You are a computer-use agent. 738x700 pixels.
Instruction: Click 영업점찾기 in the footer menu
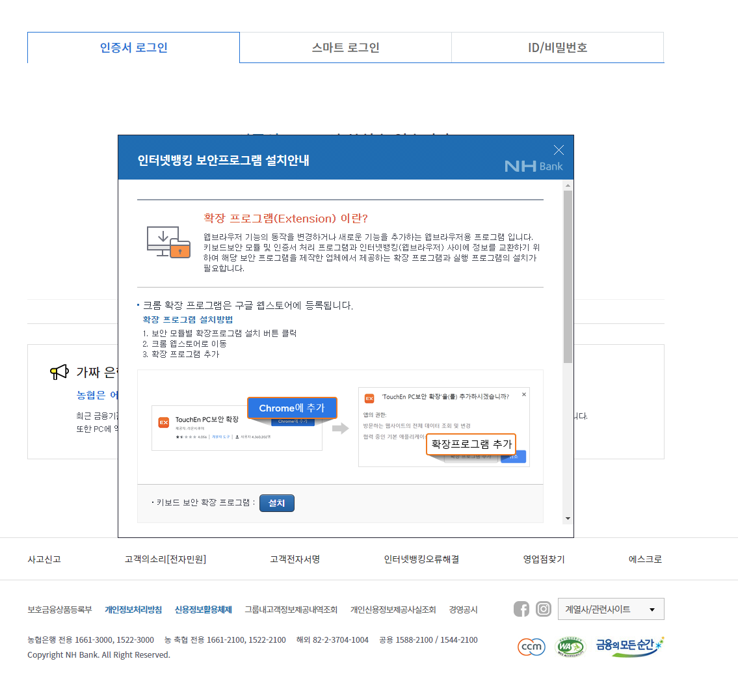[543, 559]
